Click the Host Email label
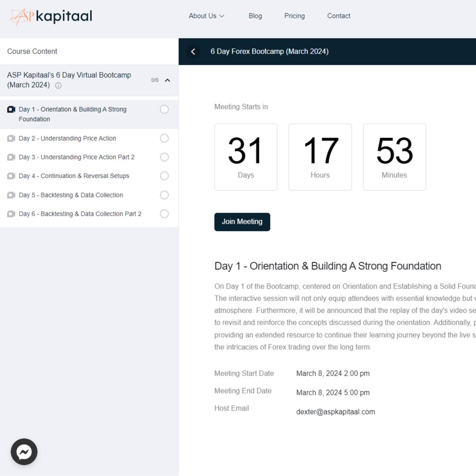Image resolution: width=476 pixels, height=476 pixels. [231, 408]
